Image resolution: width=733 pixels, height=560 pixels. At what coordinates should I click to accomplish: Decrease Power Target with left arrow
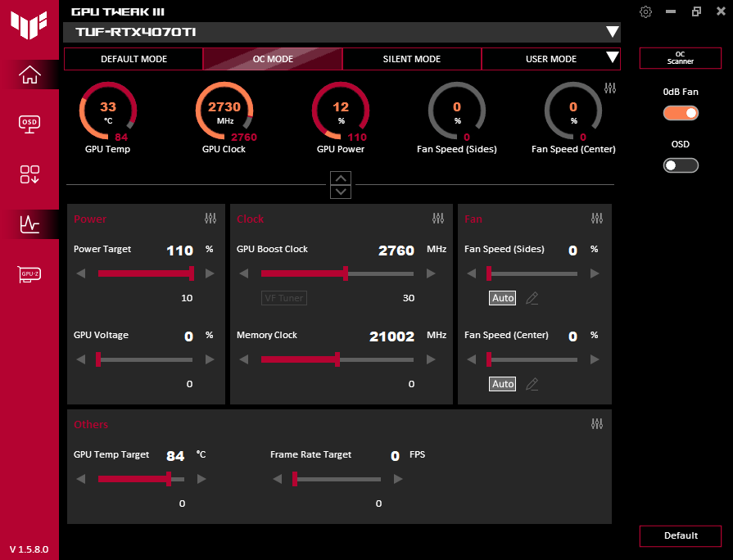point(81,273)
